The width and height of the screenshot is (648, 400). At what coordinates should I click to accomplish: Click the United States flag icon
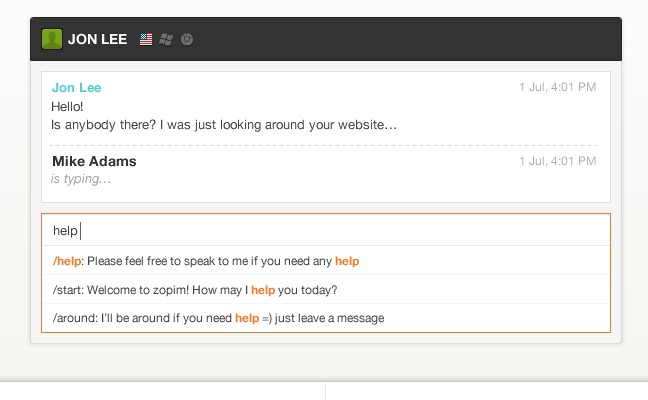tap(146, 39)
